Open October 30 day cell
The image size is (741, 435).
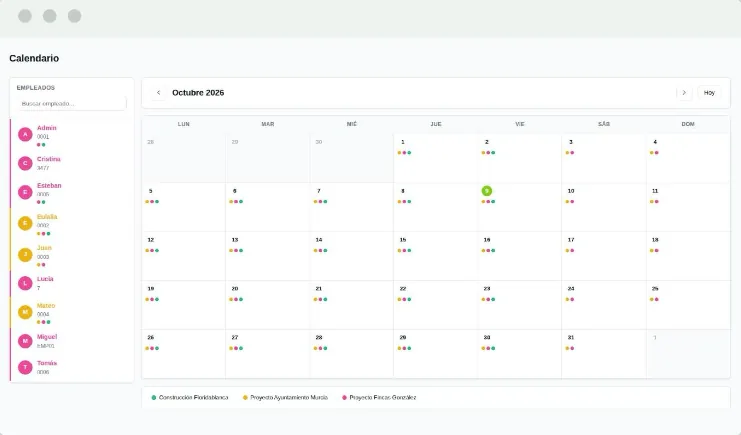(x=520, y=354)
